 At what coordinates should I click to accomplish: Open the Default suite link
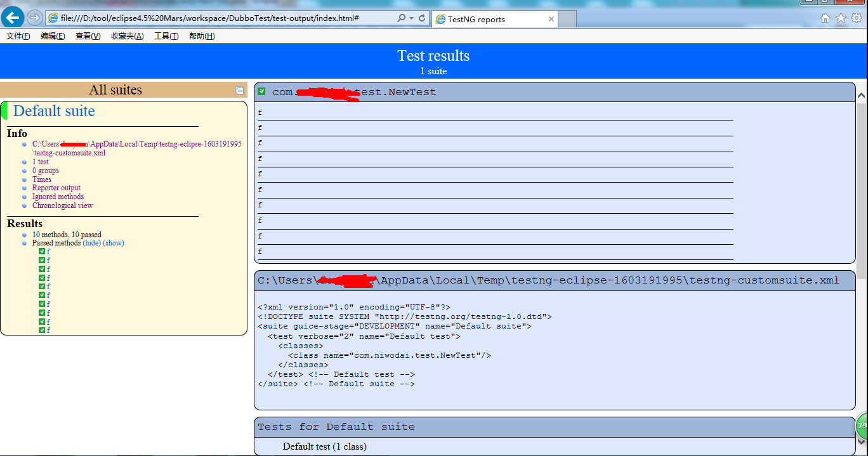click(x=54, y=111)
